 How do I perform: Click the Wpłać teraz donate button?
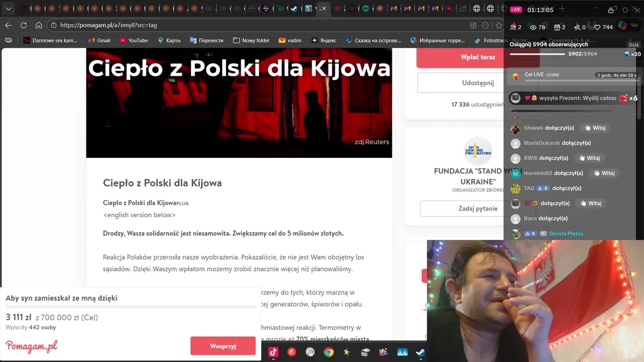pos(477,57)
